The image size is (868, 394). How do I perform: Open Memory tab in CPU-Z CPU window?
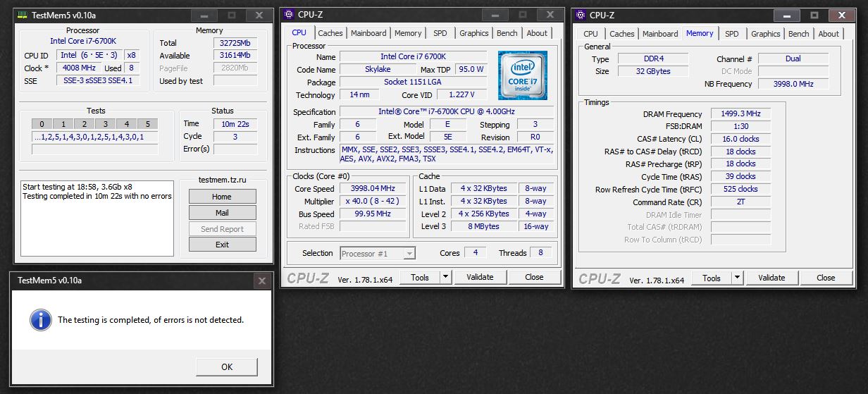[408, 33]
